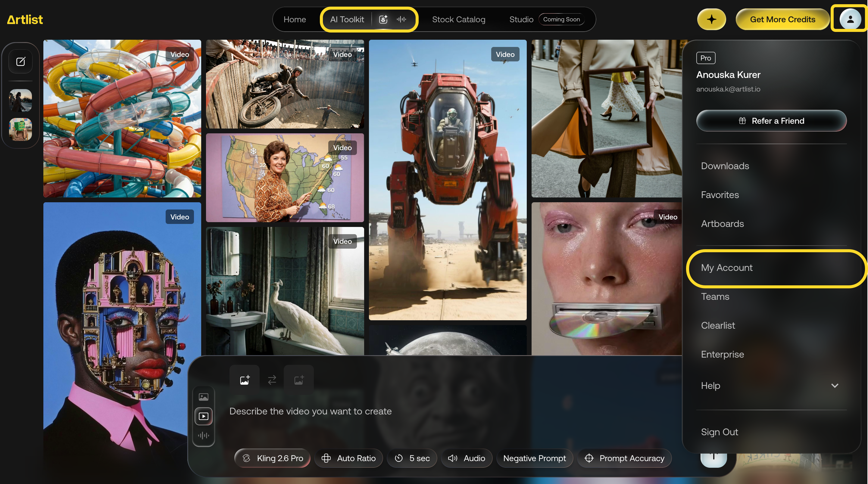Click the Get More Credits button
Viewport: 868px width, 484px height.
782,20
